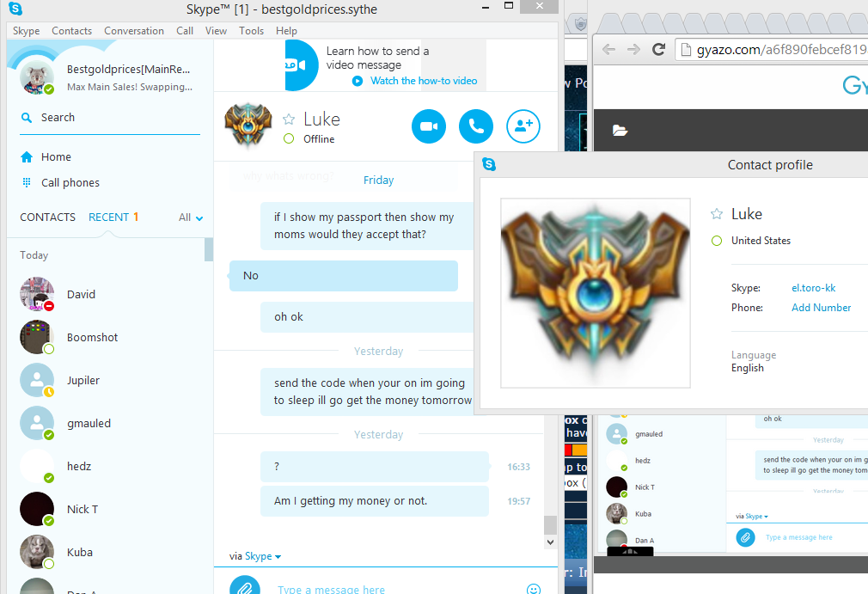Click the el.toro-kk Skype name link
Viewport: 868px width, 594px height.
[813, 288]
